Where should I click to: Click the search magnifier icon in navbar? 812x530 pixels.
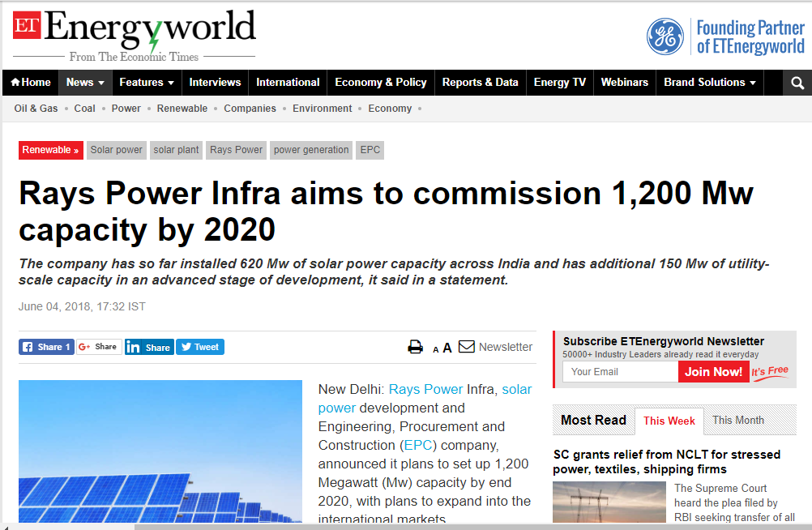click(797, 83)
